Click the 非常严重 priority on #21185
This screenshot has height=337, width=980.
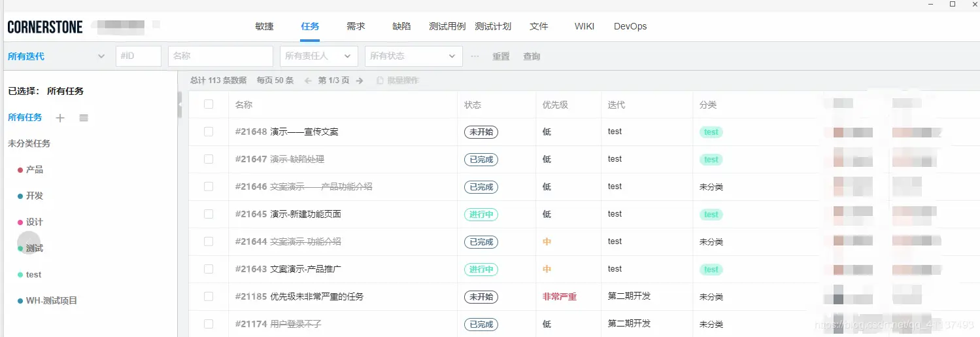[x=560, y=296]
